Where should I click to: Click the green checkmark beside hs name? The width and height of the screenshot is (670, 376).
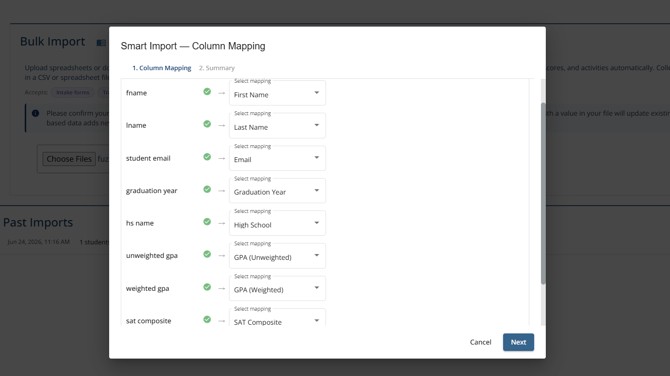click(207, 222)
